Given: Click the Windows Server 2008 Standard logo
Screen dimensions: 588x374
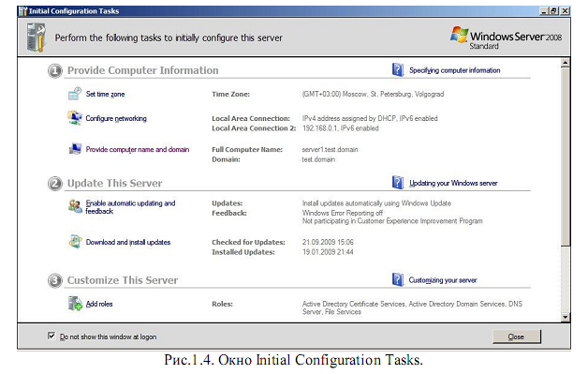Looking at the screenshot, I should pos(506,37).
